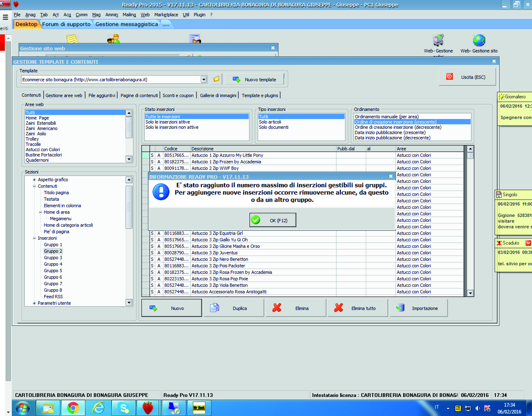Collapse the Contenuti tree node
The width and height of the screenshot is (532, 416).
coord(35,186)
